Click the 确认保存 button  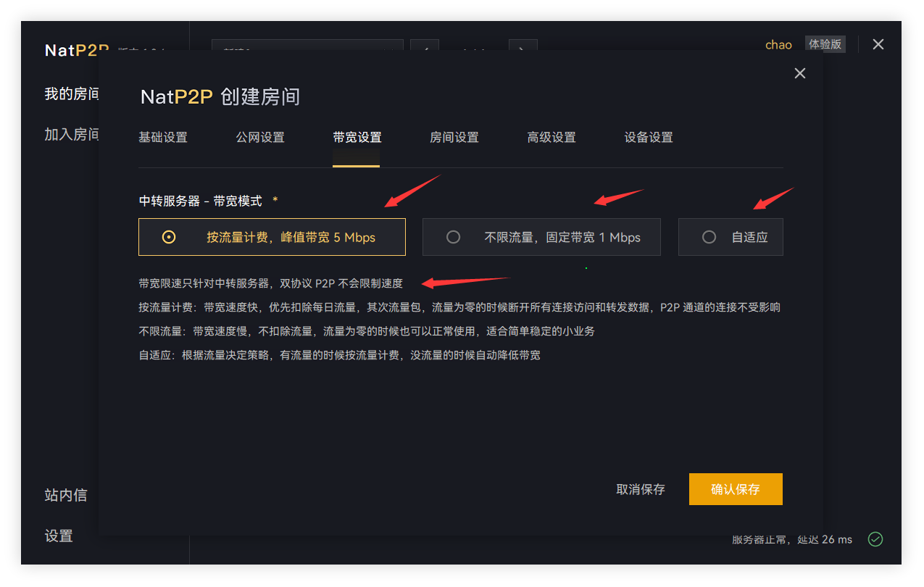pyautogui.click(x=736, y=489)
